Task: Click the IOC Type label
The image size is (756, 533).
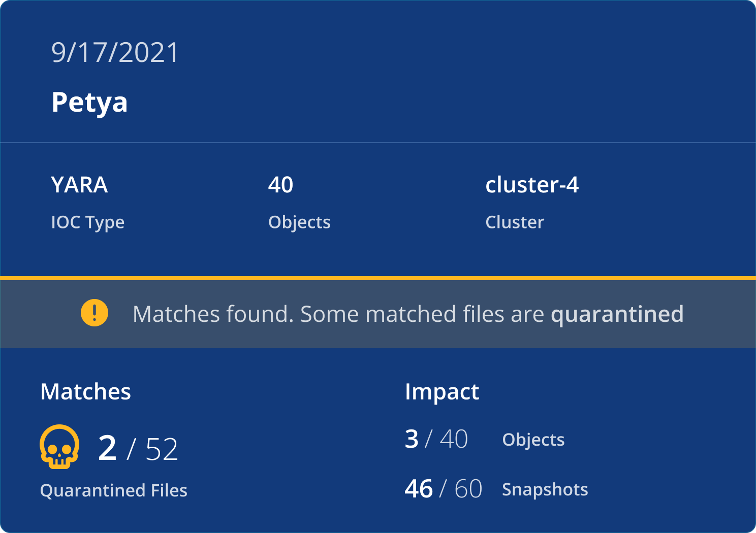Action: pos(88,222)
